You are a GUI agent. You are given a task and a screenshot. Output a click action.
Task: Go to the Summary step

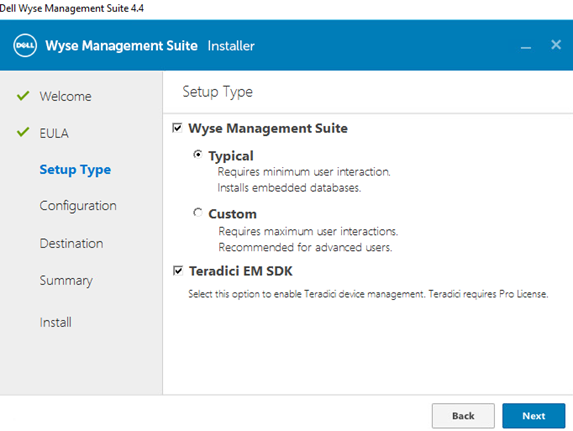click(x=66, y=281)
